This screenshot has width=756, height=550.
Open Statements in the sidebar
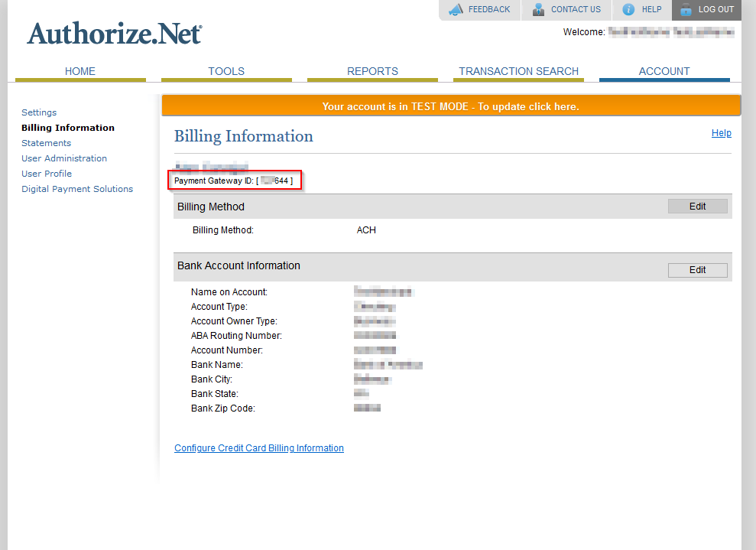coord(47,143)
